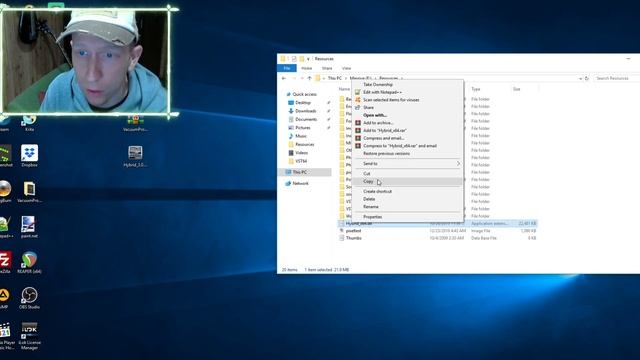Open the recent locations dropdown arrow
Screen dimensions: 640x360
click(302, 78)
